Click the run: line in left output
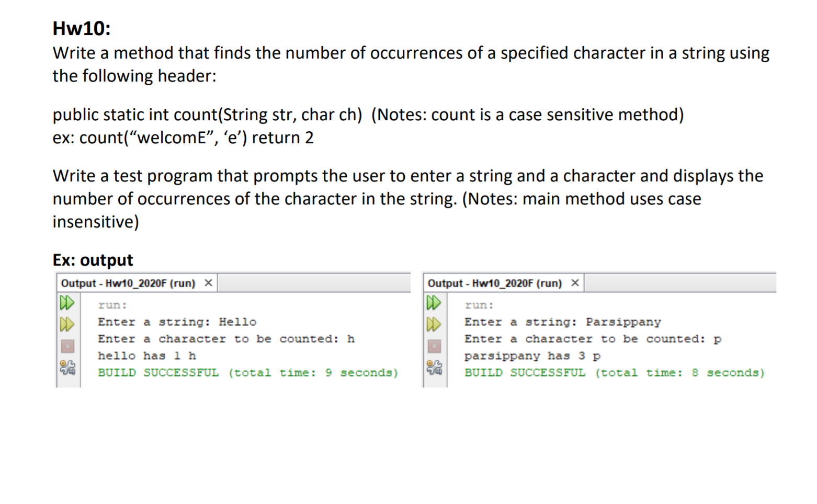 pos(112,305)
